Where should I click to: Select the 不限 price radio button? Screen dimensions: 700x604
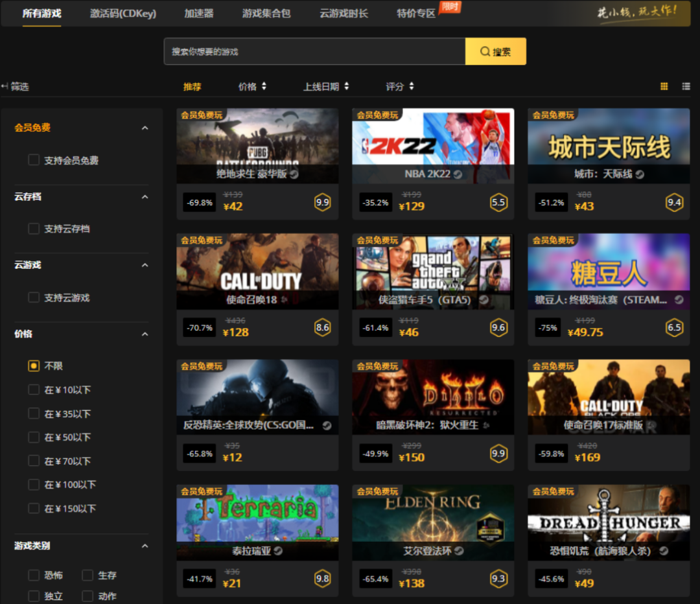(x=34, y=366)
